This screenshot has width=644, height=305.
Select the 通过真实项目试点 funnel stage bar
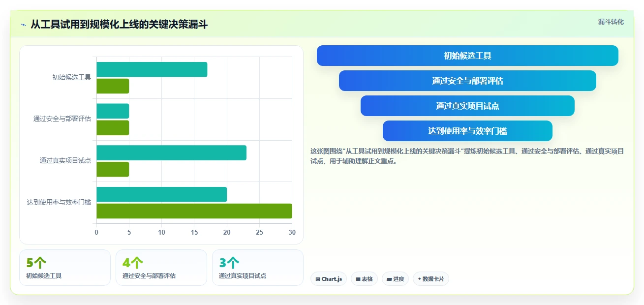click(467, 106)
